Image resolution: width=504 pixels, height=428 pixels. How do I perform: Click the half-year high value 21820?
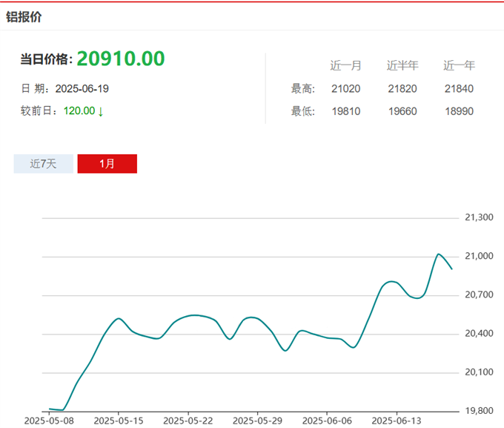(402, 89)
